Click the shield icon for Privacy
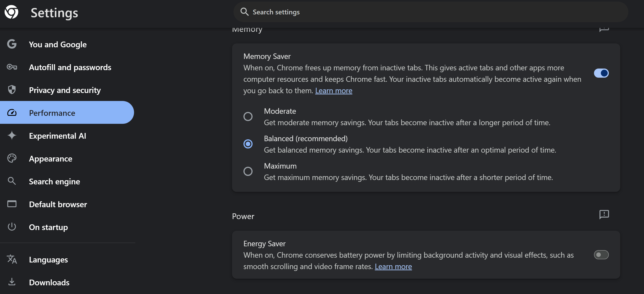Viewport: 644px width, 294px height. click(x=12, y=90)
